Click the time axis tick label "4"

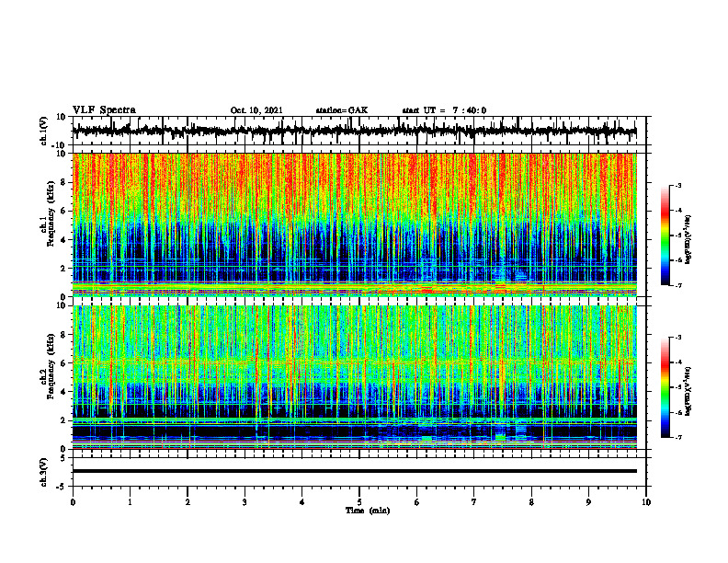(302, 502)
